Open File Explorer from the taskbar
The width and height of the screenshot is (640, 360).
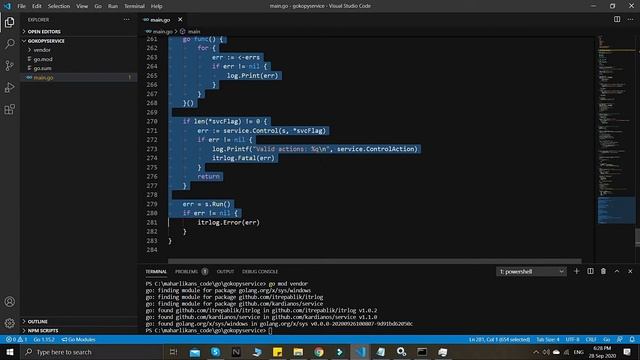(x=298, y=352)
